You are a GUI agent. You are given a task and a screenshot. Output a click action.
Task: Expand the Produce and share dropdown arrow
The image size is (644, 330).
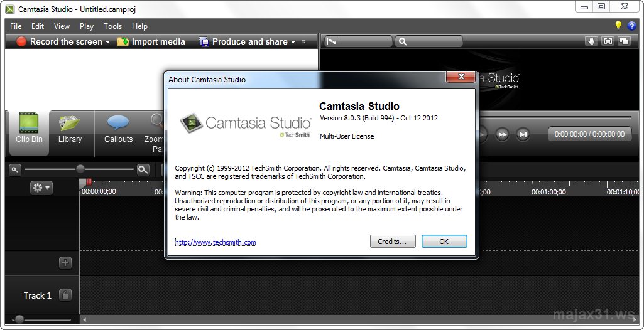coord(293,42)
